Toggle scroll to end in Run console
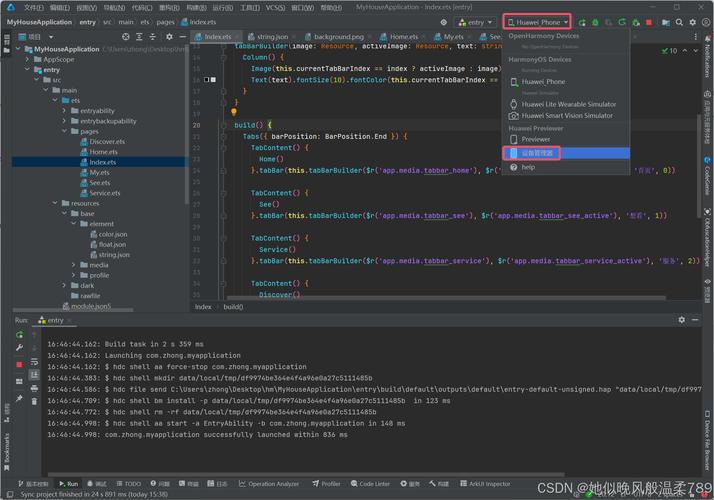Viewport: 714px width, 500px height. click(35, 375)
